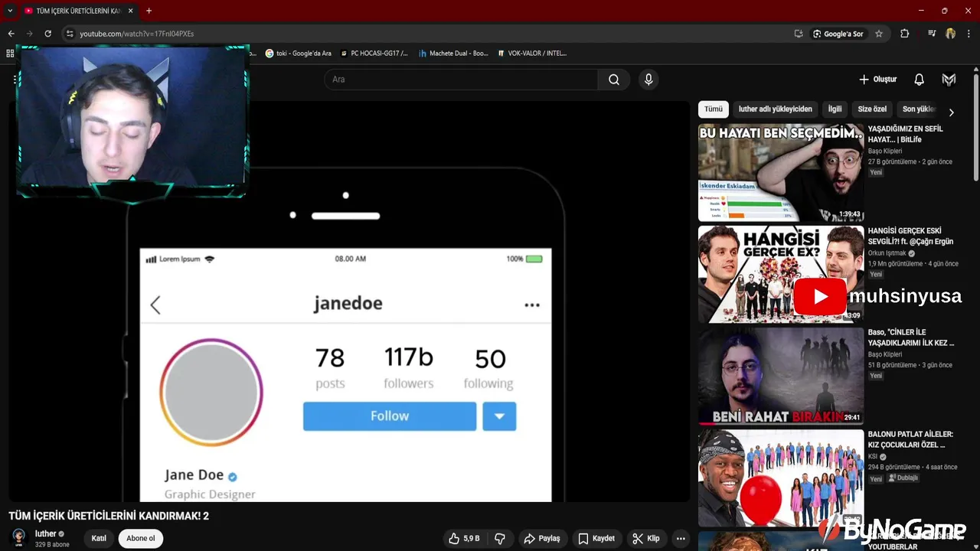Open BU HAYATI BEN SEÇMEDİM thumbnail

coord(781,173)
